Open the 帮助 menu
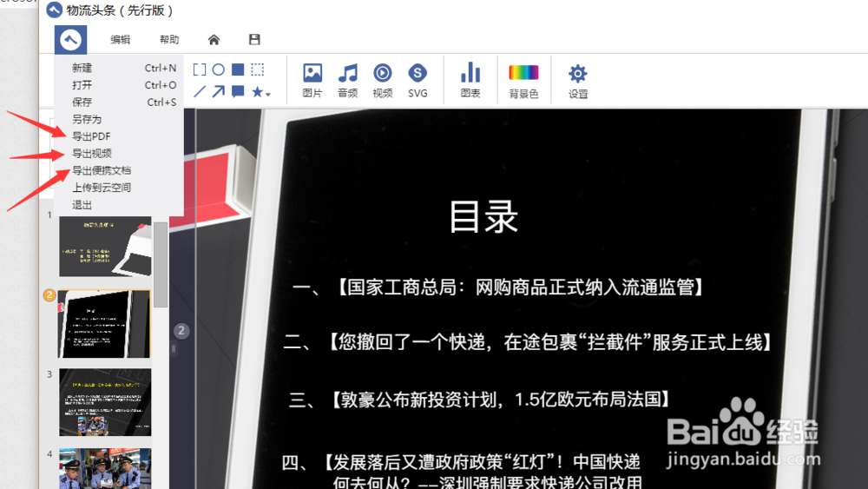This screenshot has width=868, height=489. [169, 39]
